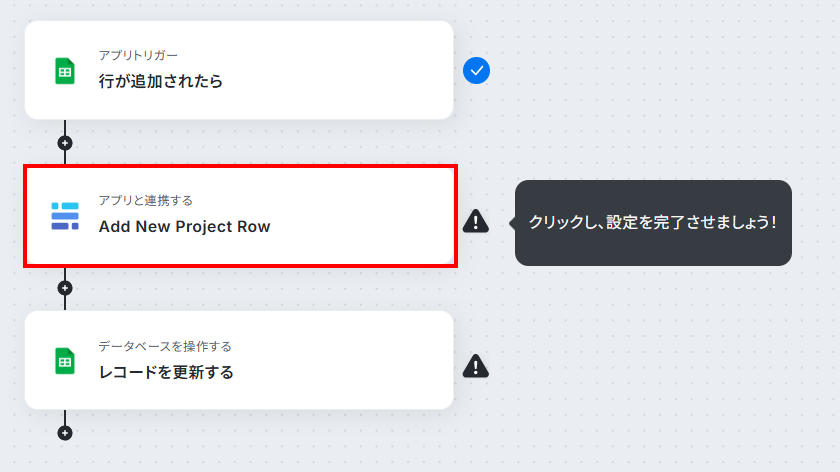Add a new step at flow bottom

click(65, 433)
